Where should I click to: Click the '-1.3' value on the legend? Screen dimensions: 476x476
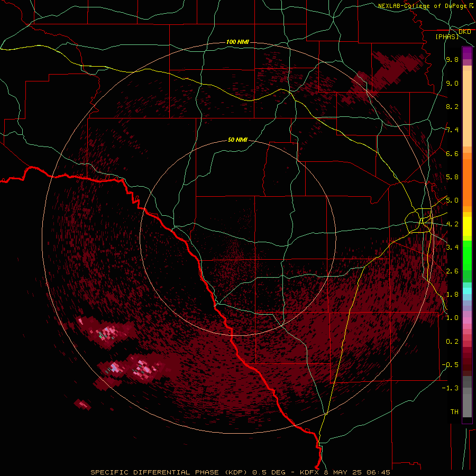[x=450, y=388]
